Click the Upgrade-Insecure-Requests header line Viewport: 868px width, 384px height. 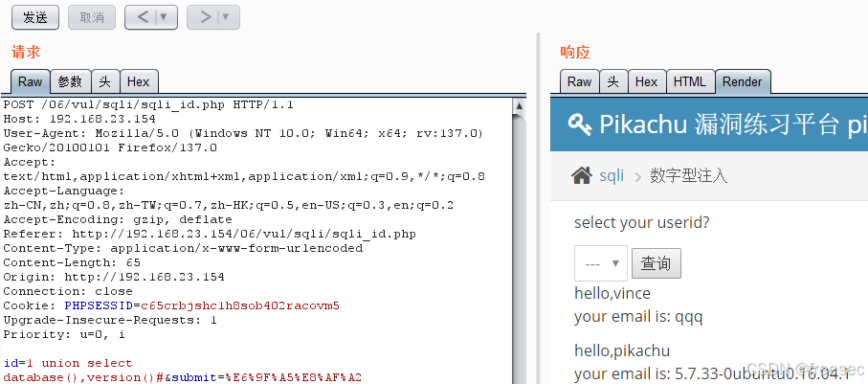coord(110,320)
